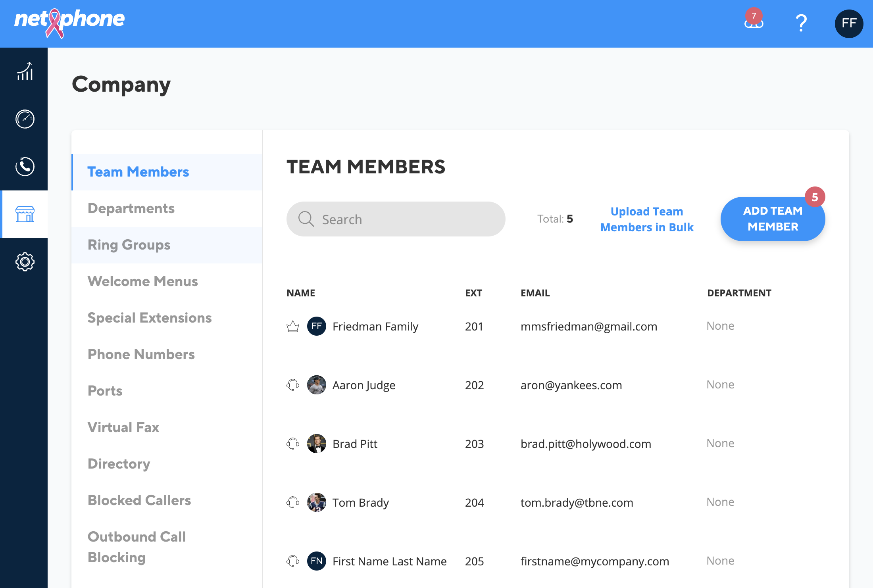The width and height of the screenshot is (873, 588).
Task: Click Tom Brady's profile photo
Action: click(x=317, y=502)
